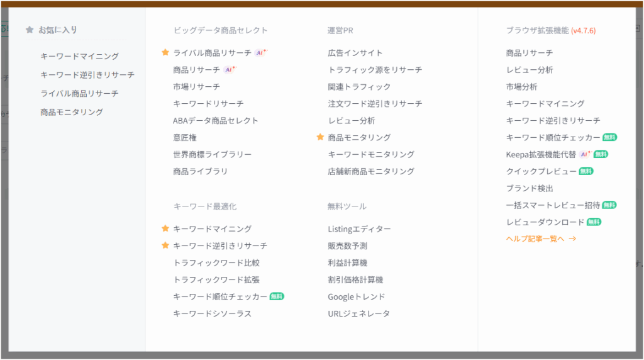Viewport: 644px width, 360px height.
Task: Open 店舗新商品モニタリング
Action: click(371, 171)
